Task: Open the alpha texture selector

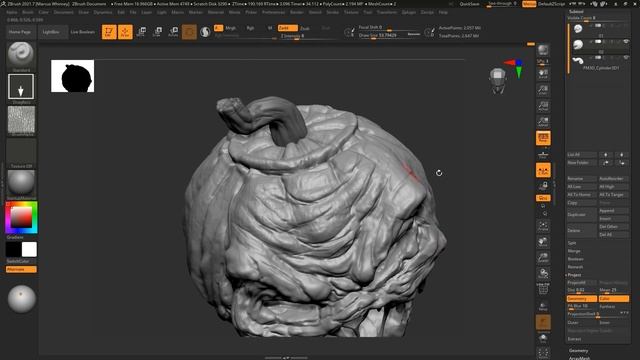Action: pyautogui.click(x=21, y=119)
